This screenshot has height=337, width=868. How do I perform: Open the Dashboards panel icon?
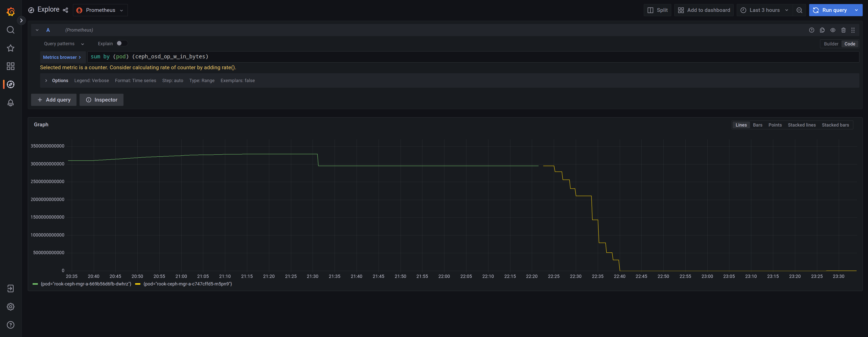pyautogui.click(x=10, y=66)
